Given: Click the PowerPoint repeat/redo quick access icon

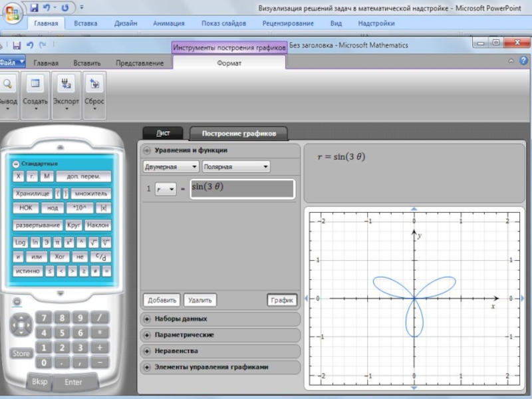Looking at the screenshot, I should (65, 7).
